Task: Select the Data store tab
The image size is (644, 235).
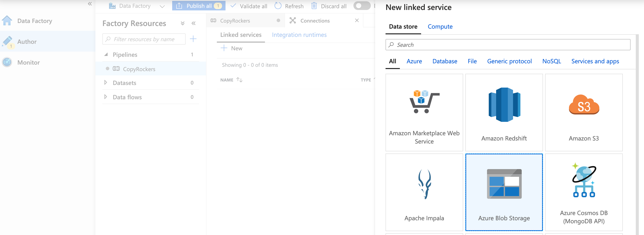Action: click(403, 26)
